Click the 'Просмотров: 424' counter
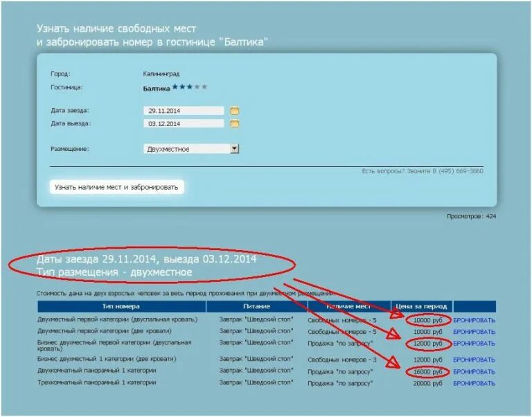Image resolution: width=532 pixels, height=417 pixels. click(471, 216)
